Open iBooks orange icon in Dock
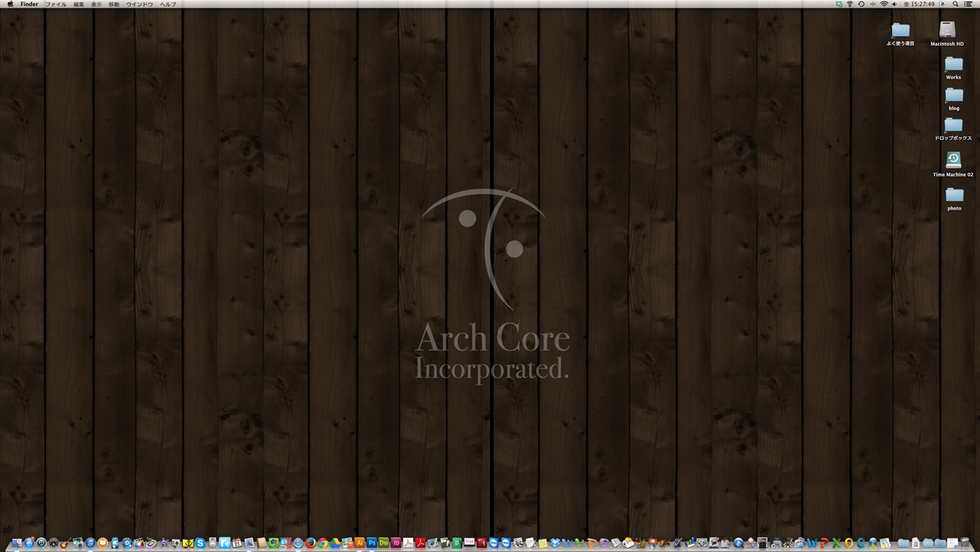The height and width of the screenshot is (552, 980). pyautogui.click(x=103, y=543)
